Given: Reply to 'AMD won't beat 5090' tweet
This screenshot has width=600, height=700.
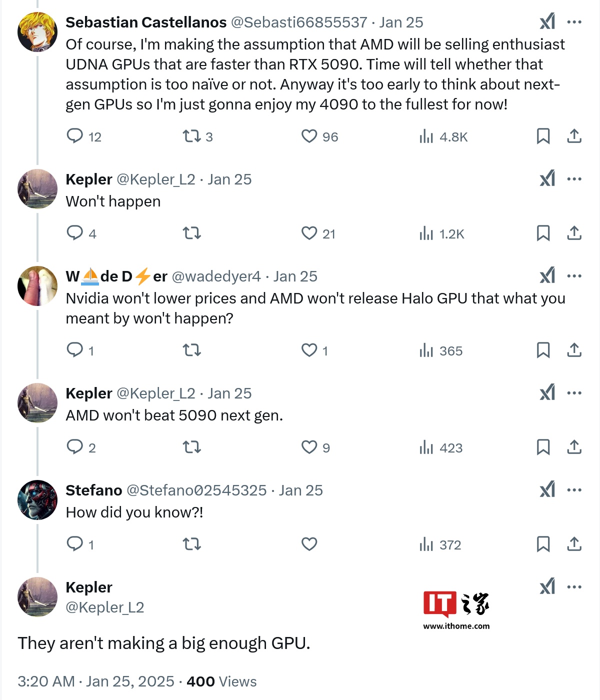Looking at the screenshot, I should [x=75, y=447].
